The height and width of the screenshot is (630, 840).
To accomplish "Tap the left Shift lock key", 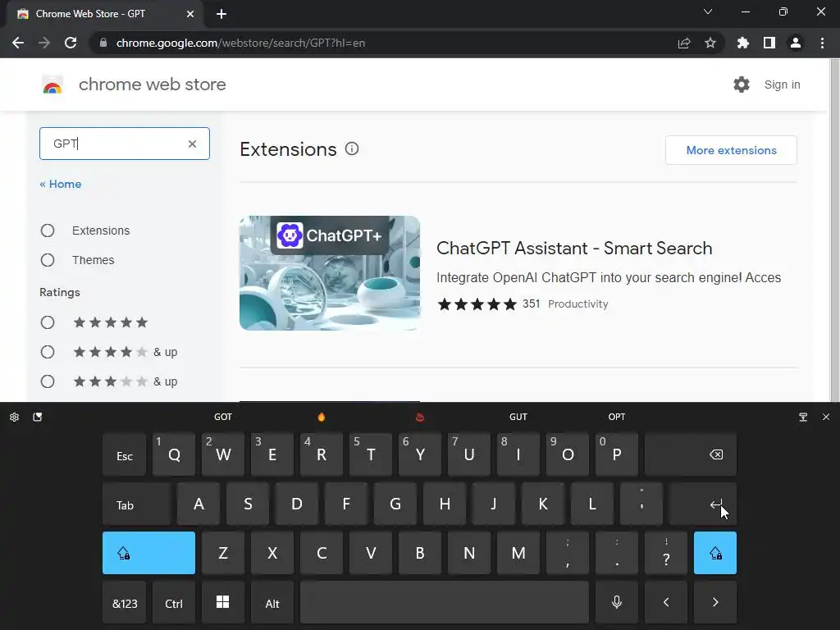I will tap(149, 553).
